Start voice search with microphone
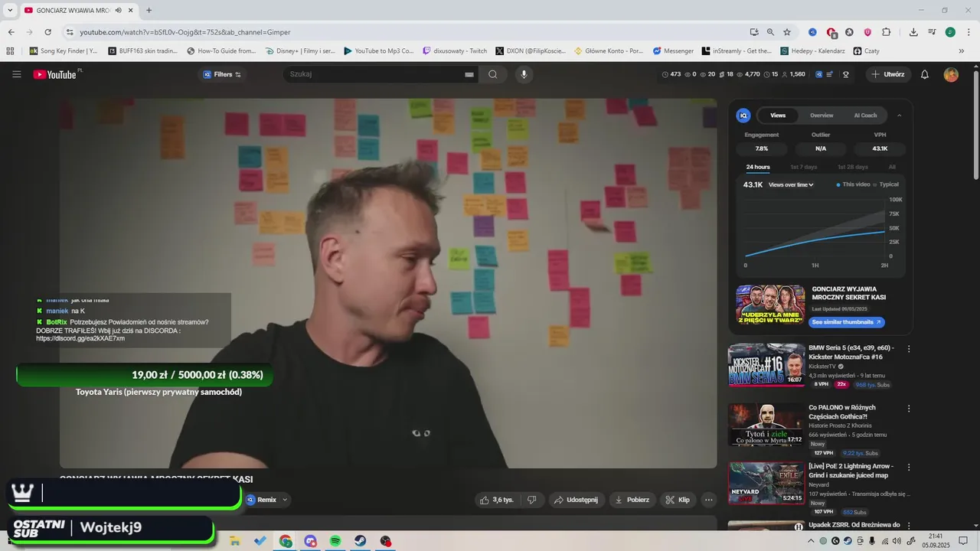This screenshot has height=551, width=980. coord(524,74)
